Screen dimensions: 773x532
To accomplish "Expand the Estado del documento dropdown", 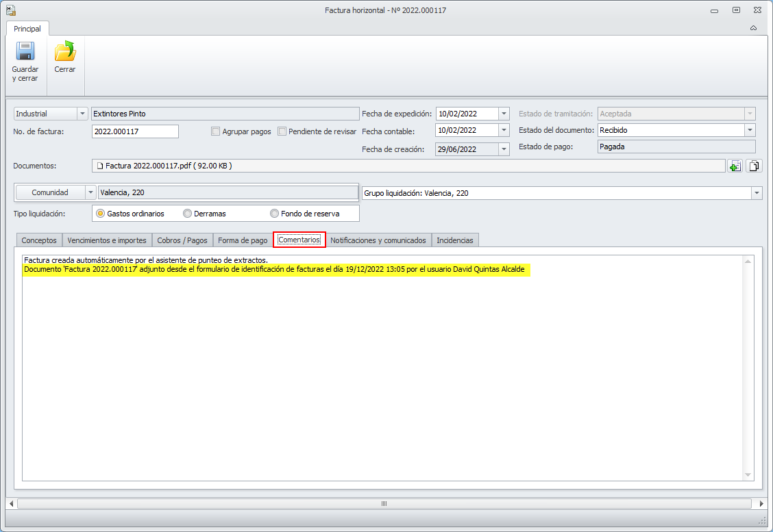I will point(750,130).
